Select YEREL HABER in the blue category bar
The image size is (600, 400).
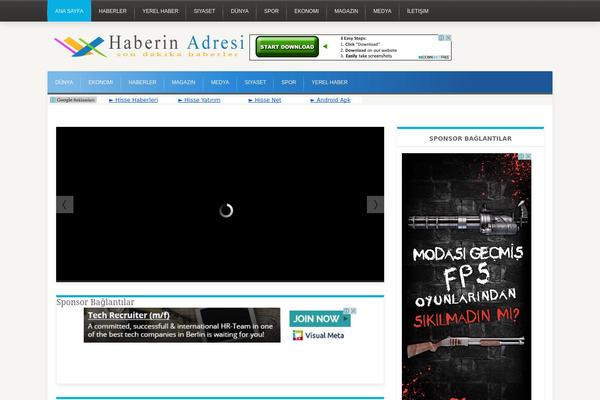(329, 82)
